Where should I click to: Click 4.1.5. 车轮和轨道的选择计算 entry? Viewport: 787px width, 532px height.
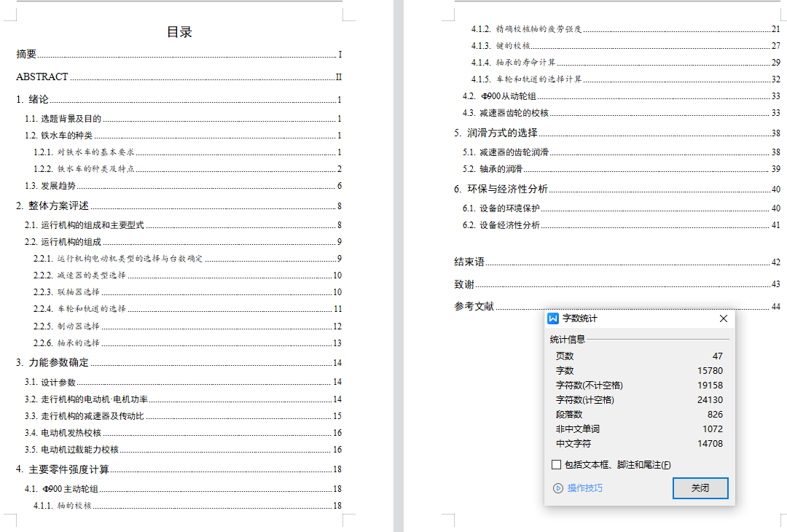[x=626, y=79]
